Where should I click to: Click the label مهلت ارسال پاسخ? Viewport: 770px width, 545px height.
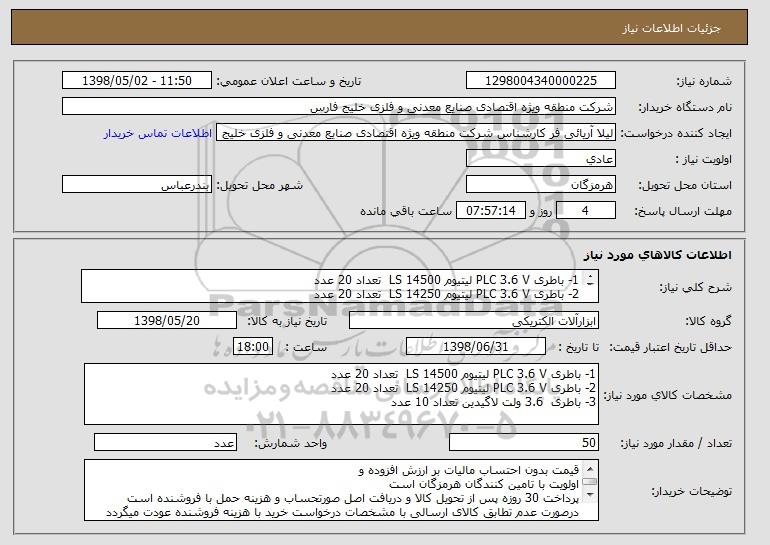click(683, 211)
